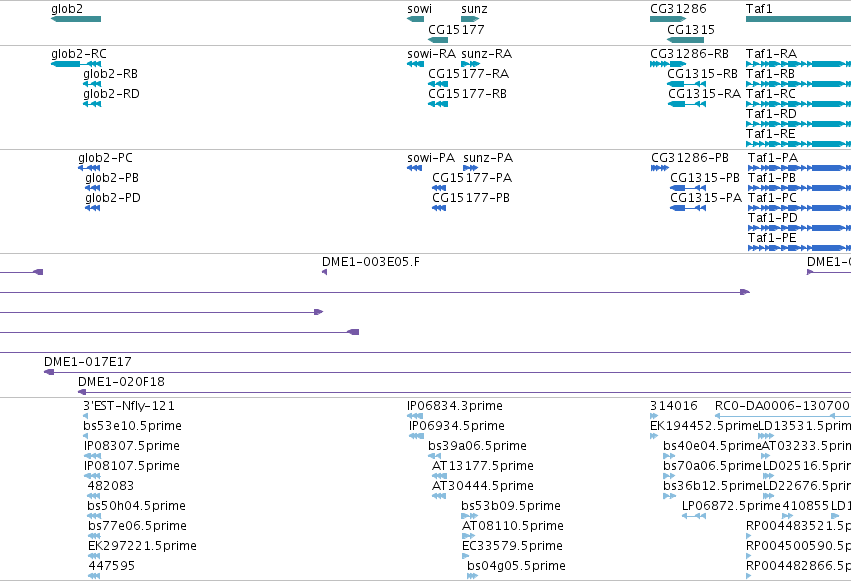Click the CG31286-PB protein feature

690,158
